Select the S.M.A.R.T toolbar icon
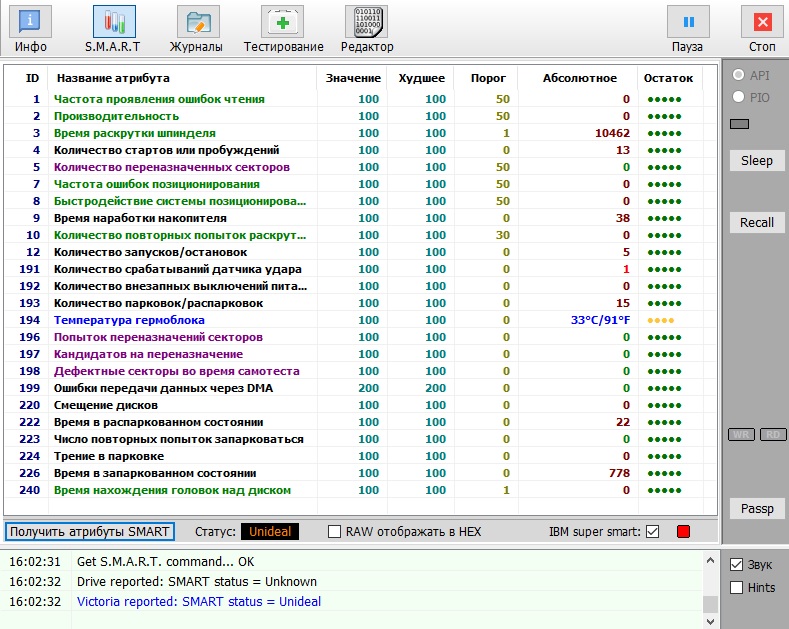This screenshot has width=789, height=629. (114, 22)
